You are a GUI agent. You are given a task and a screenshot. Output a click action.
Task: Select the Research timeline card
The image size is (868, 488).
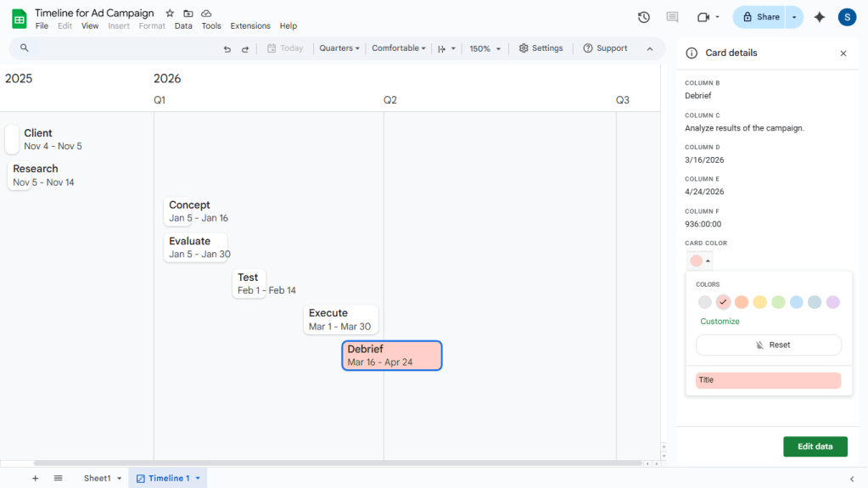point(20,176)
